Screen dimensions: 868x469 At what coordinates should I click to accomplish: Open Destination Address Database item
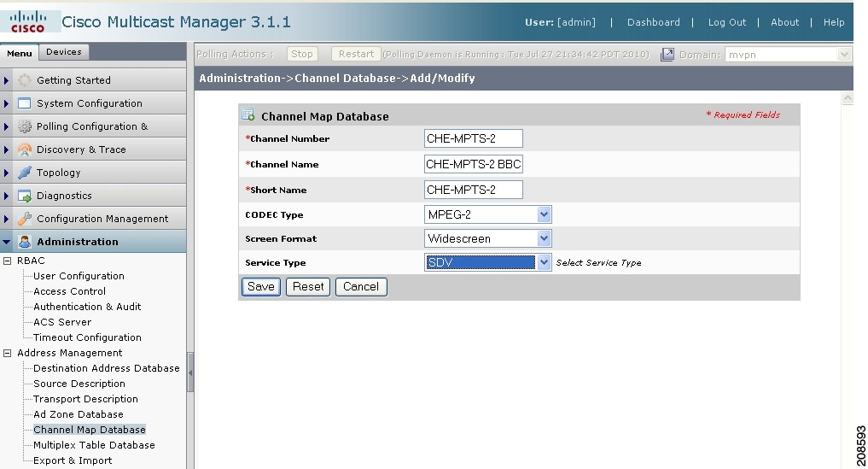(107, 368)
